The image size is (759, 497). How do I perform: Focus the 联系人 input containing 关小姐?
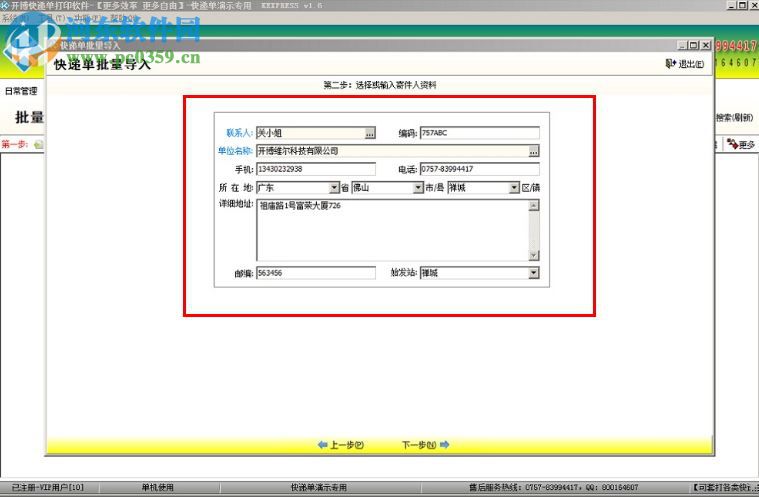[x=310, y=133]
